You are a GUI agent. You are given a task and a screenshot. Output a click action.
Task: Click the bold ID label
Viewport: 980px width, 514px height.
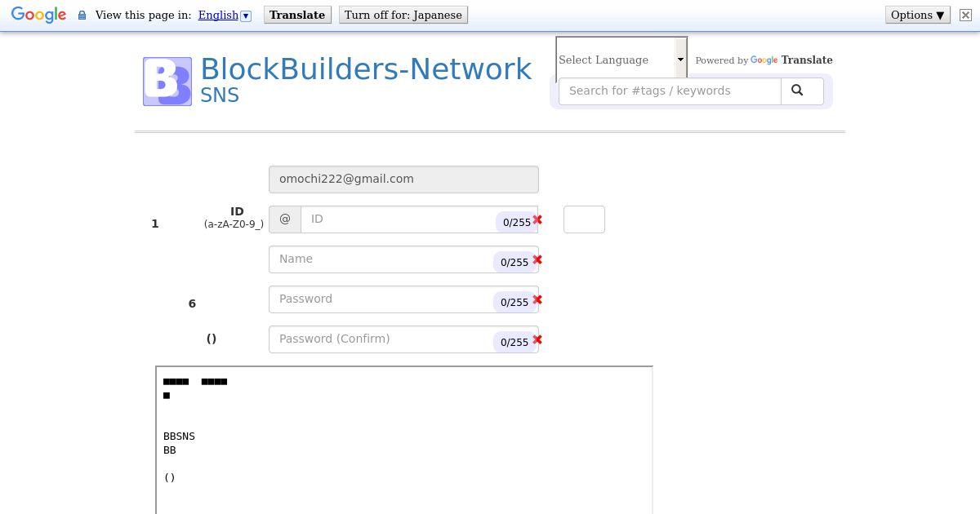(x=237, y=211)
